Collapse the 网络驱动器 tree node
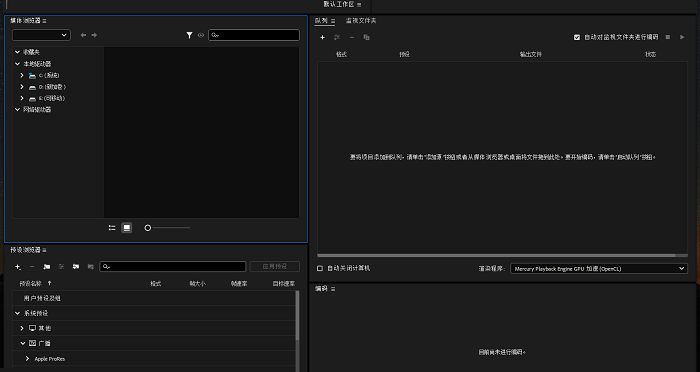Image resolution: width=700 pixels, height=372 pixels. pos(17,109)
